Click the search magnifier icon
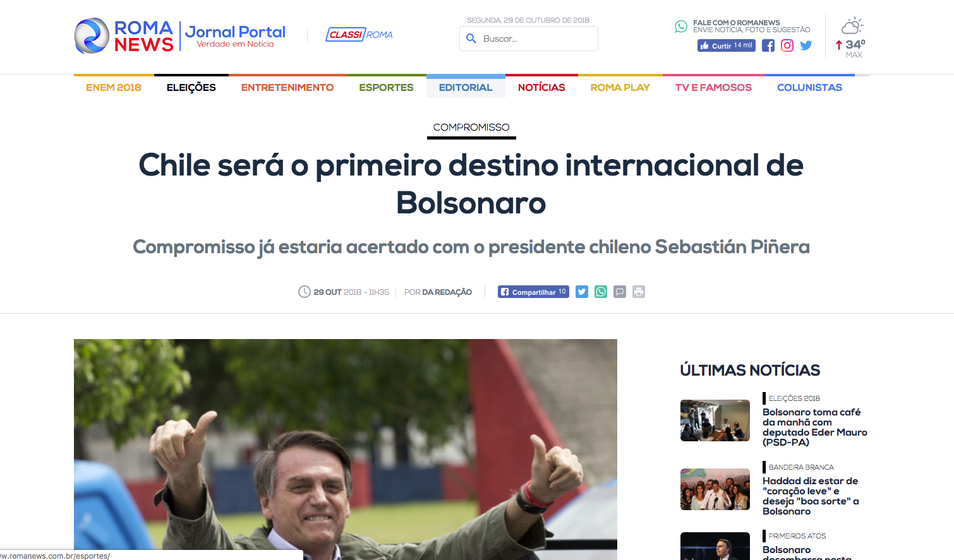 point(471,39)
